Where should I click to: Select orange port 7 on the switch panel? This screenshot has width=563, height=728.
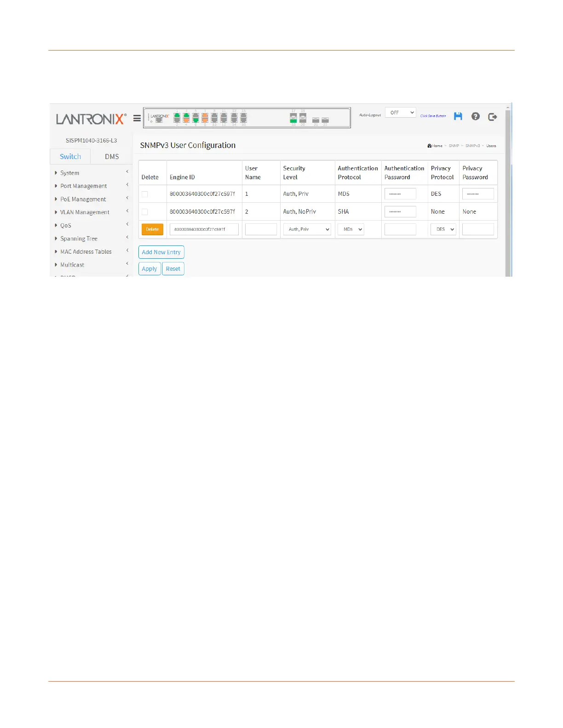pyautogui.click(x=205, y=115)
